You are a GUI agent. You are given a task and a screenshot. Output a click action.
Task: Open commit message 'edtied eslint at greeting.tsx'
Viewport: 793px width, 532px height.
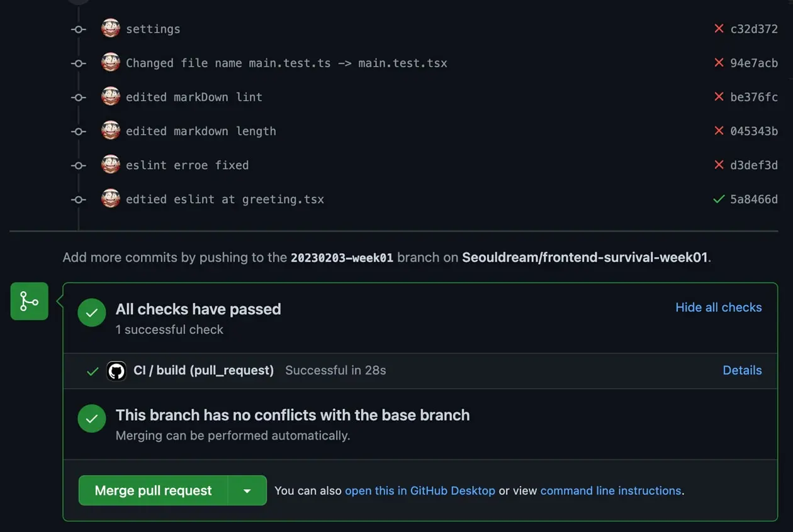click(225, 199)
